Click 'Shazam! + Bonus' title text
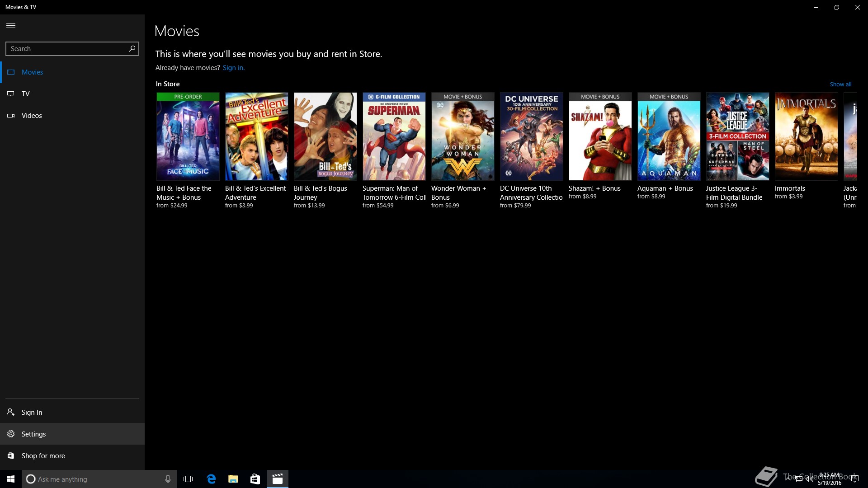The width and height of the screenshot is (868, 488). tap(594, 188)
